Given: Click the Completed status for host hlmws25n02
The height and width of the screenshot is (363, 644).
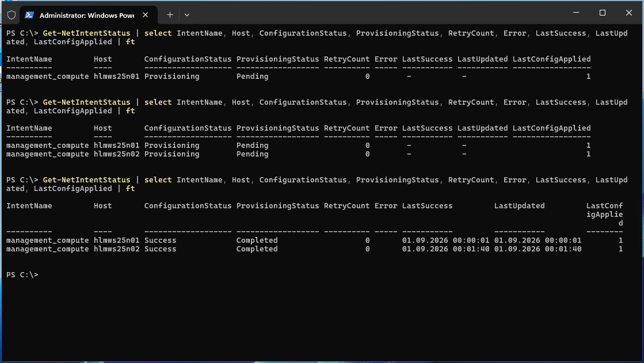Looking at the screenshot, I should pos(257,249).
